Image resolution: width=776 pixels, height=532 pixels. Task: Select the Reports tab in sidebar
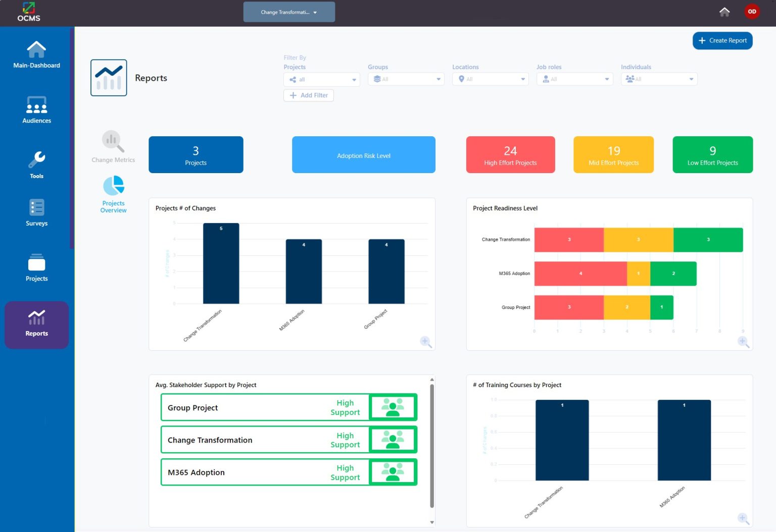[36, 325]
